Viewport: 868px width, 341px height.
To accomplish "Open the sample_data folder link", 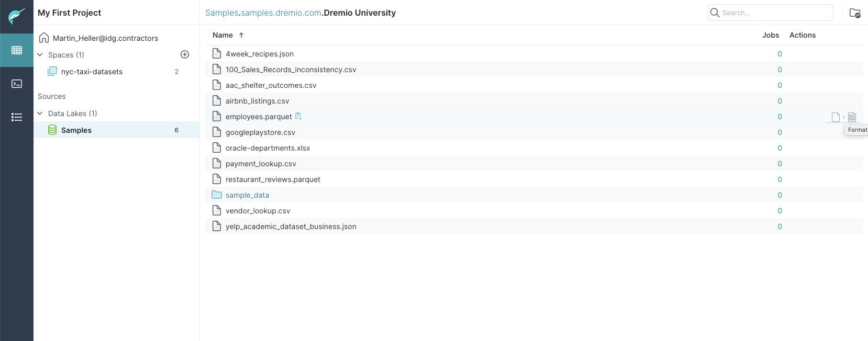I will pyautogui.click(x=247, y=195).
